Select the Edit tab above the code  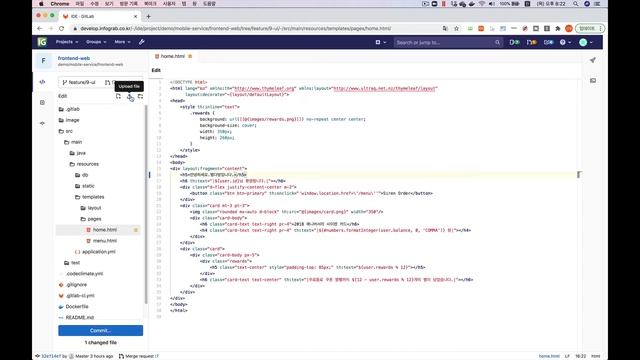point(156,70)
